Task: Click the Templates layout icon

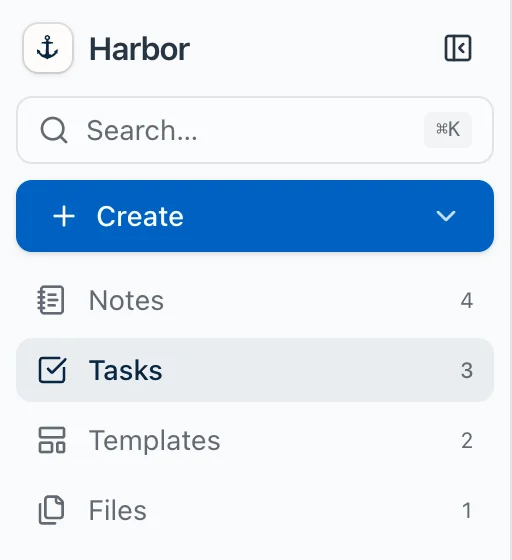Action: pos(52,440)
